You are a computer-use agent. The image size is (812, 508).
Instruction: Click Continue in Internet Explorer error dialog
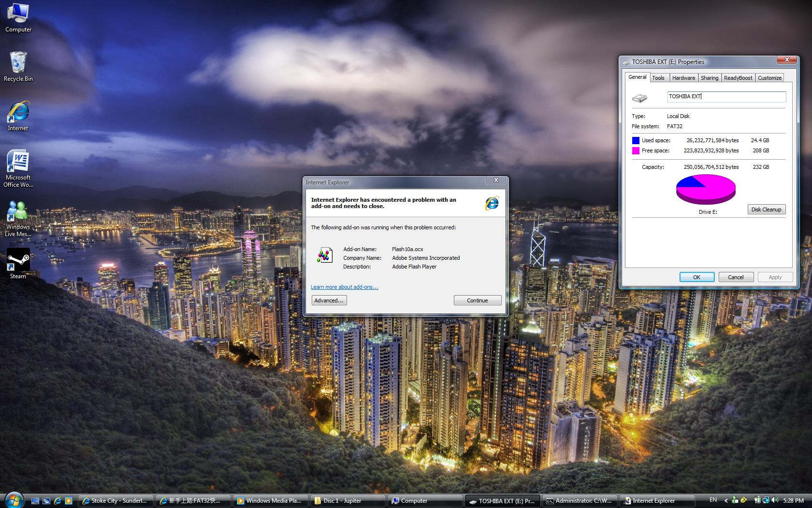478,300
